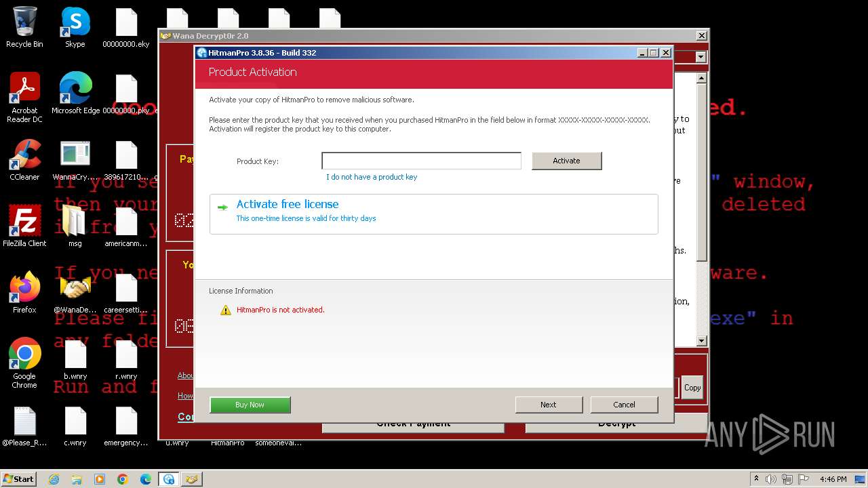Screen dimensions: 868x488
Task: Select emergency file icon on desktop
Action: coord(126,426)
